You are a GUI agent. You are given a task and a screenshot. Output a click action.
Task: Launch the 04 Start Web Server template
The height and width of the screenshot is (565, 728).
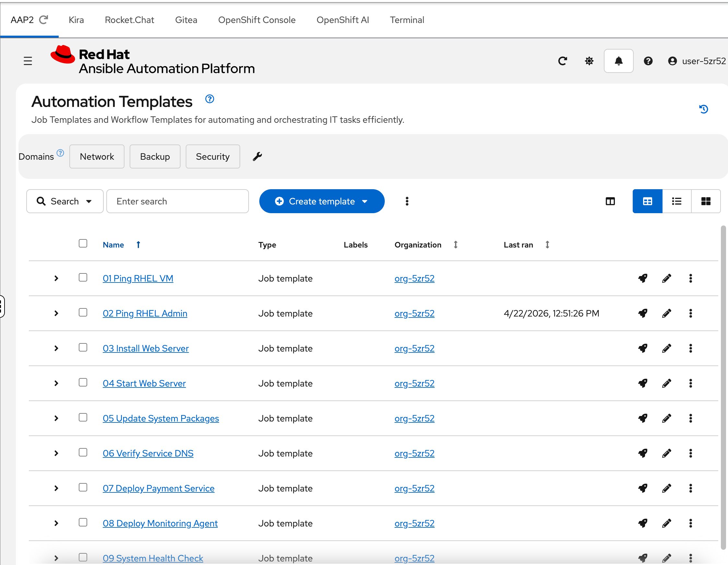point(643,383)
